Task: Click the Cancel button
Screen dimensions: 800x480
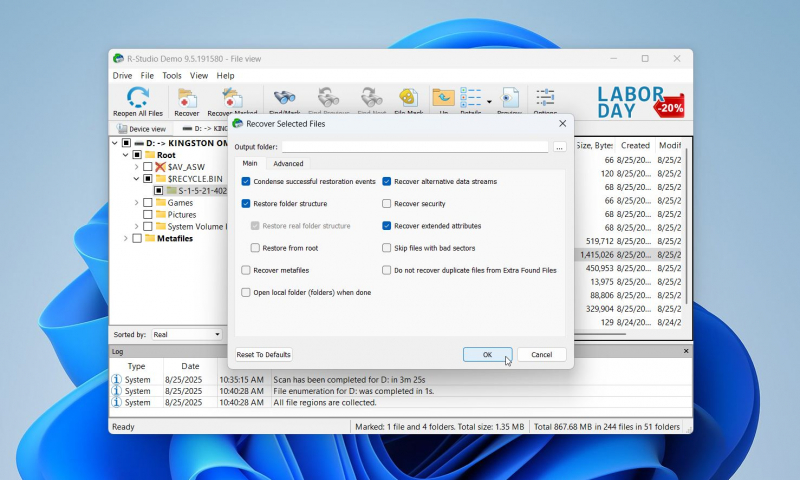Action: pyautogui.click(x=541, y=355)
